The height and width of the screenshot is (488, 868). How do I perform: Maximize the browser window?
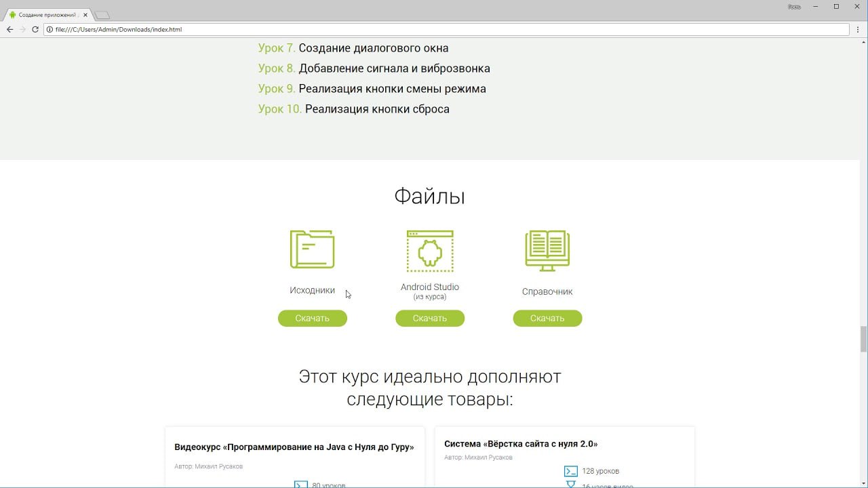pyautogui.click(x=836, y=6)
